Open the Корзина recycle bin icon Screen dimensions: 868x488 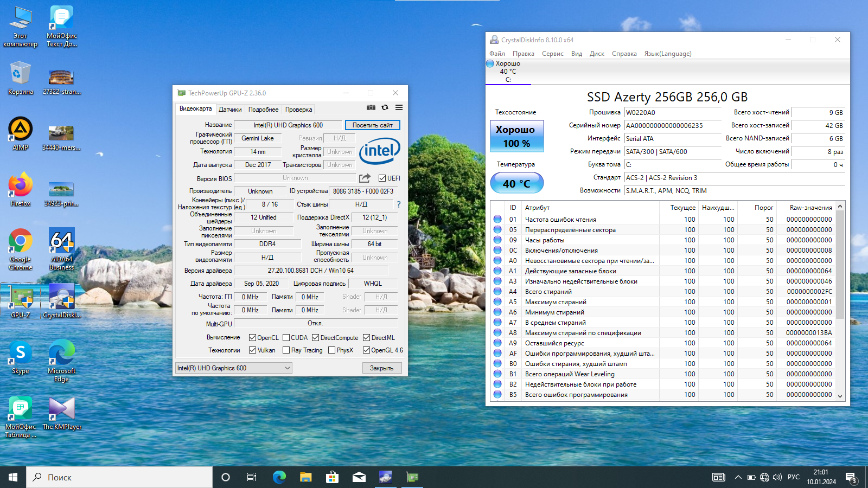tap(21, 78)
